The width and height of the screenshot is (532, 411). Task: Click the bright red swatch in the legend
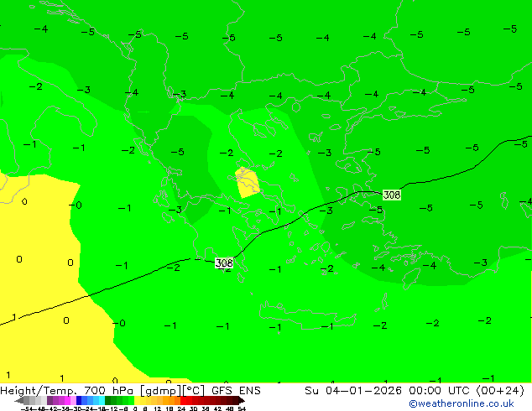click(x=183, y=400)
